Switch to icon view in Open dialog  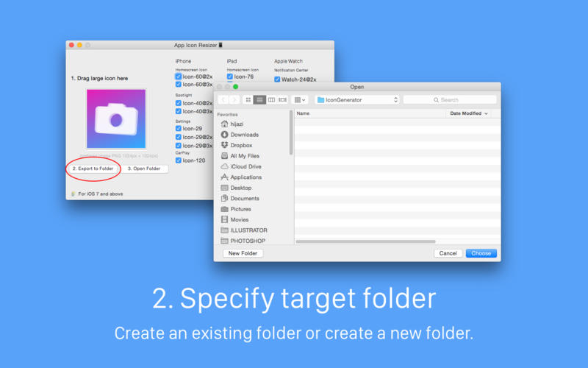point(248,99)
